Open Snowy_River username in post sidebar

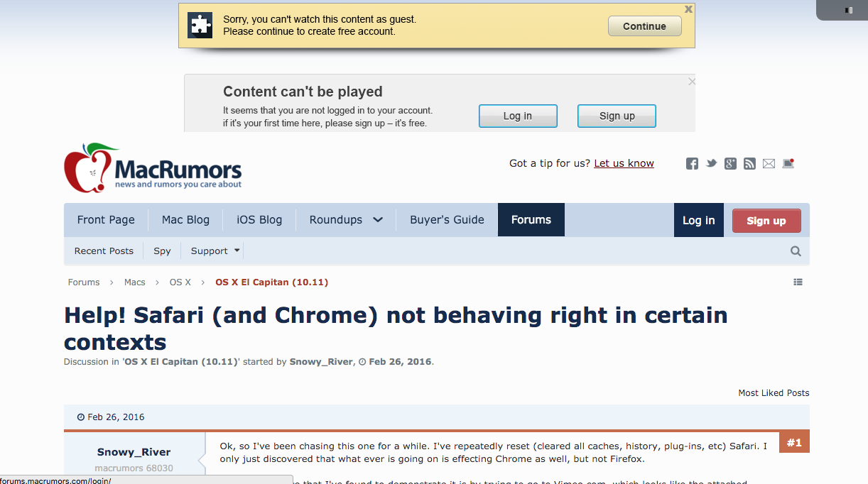134,452
